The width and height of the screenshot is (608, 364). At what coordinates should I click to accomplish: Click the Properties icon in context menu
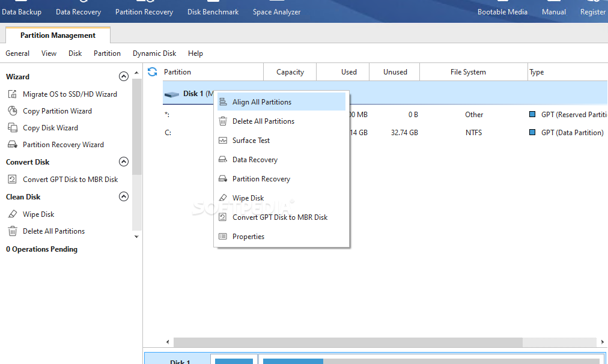point(223,237)
